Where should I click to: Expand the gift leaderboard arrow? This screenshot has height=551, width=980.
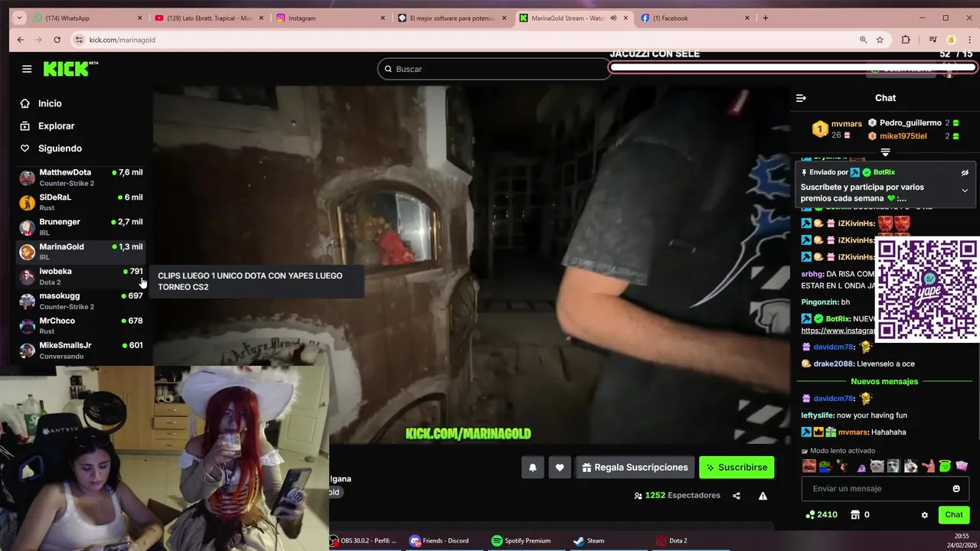[885, 152]
